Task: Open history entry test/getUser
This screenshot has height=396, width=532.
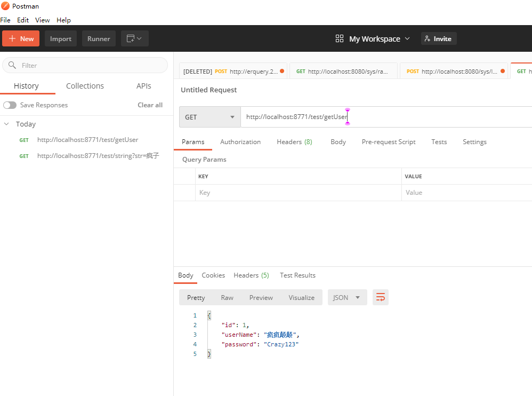Action: coord(86,140)
